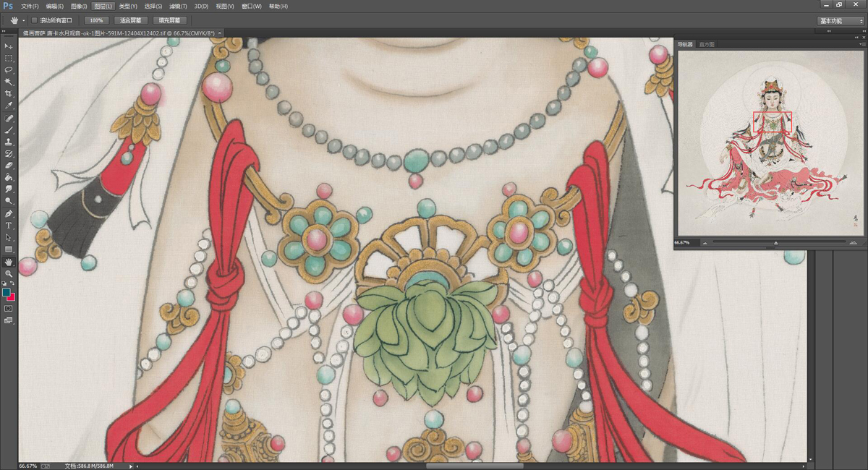Open the Navigator panel options menu
This screenshot has height=470, width=868.
pyautogui.click(x=861, y=44)
